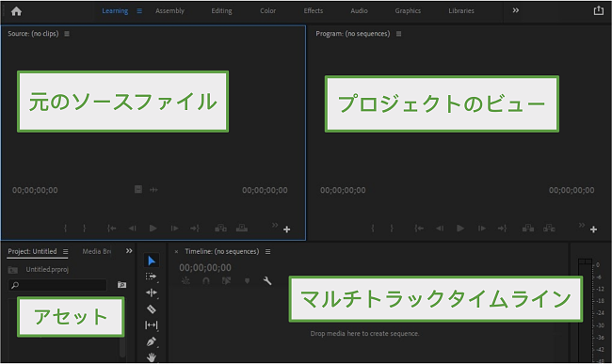Close the Timeline panel tab
612x364 pixels.
176,252
